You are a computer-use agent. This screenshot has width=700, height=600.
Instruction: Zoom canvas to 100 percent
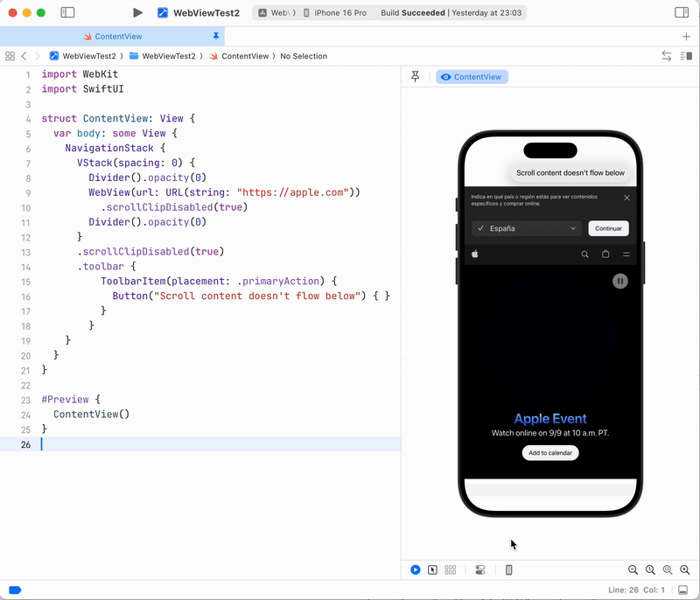point(650,569)
